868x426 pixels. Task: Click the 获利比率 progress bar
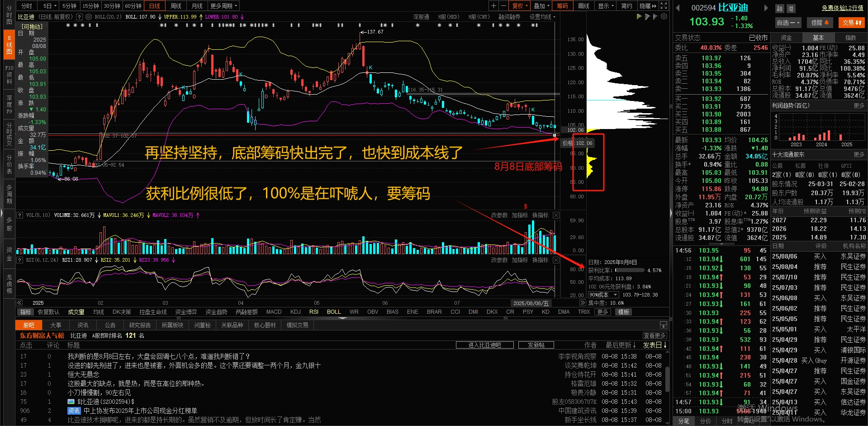pos(629,270)
